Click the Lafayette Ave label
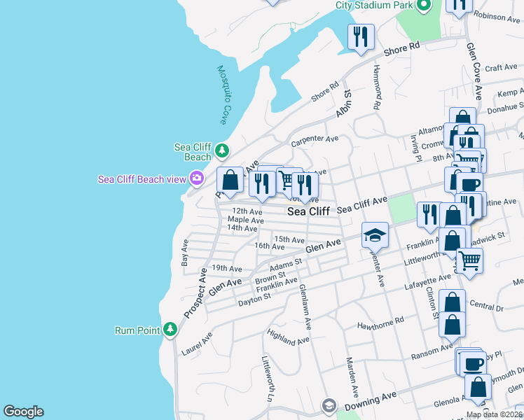Image resolution: width=524 pixels, height=420 pixels. [x=427, y=282]
